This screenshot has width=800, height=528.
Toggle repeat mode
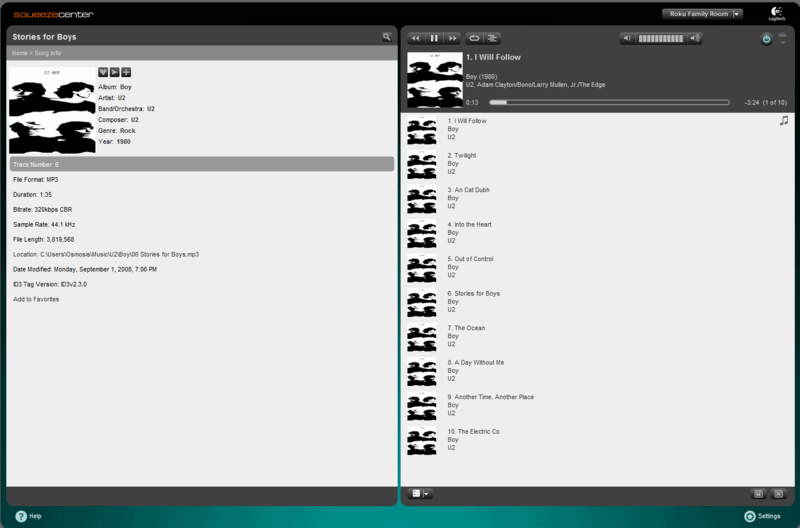(x=475, y=38)
